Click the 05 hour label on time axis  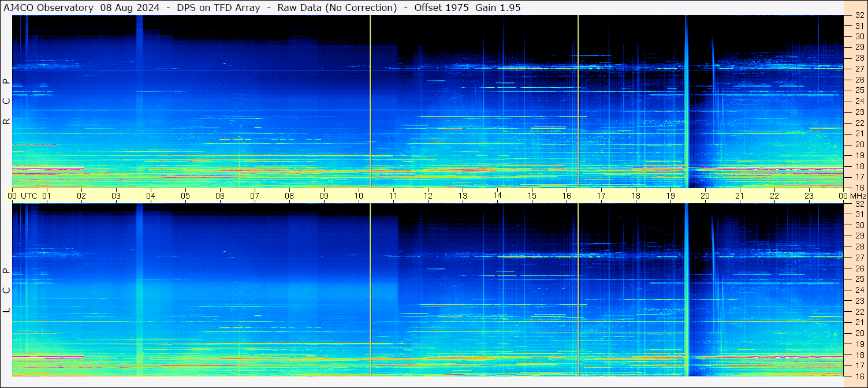[185, 196]
